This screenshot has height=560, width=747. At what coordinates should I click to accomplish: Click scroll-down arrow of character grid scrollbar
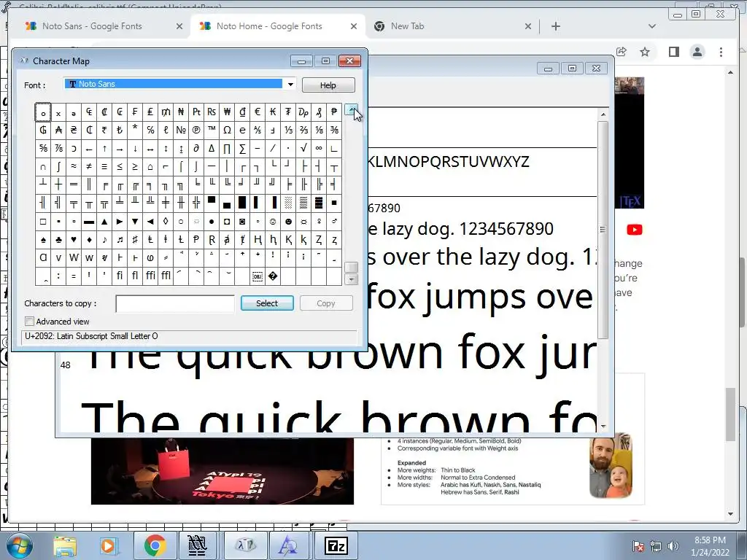[x=351, y=279]
